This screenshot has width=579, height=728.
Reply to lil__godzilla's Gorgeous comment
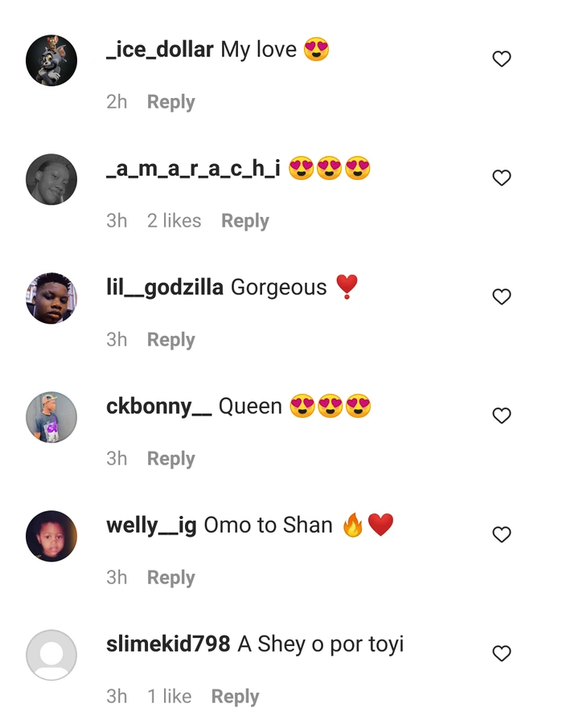tap(171, 340)
